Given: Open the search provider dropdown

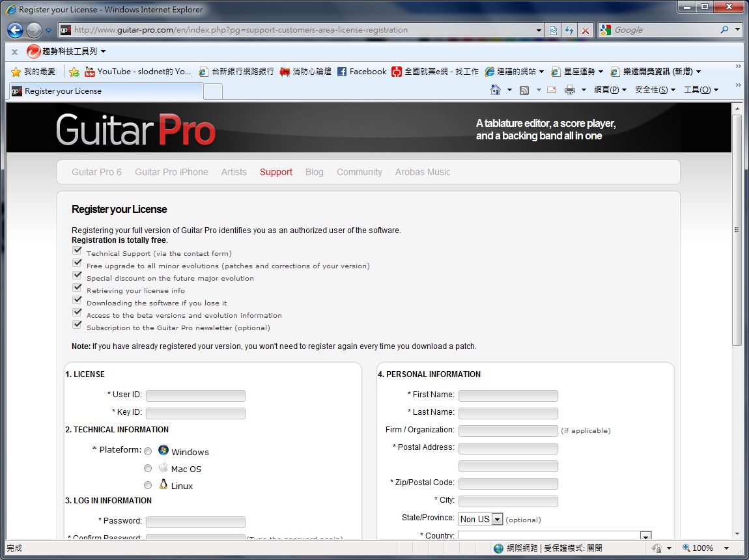Looking at the screenshot, I should tap(737, 29).
